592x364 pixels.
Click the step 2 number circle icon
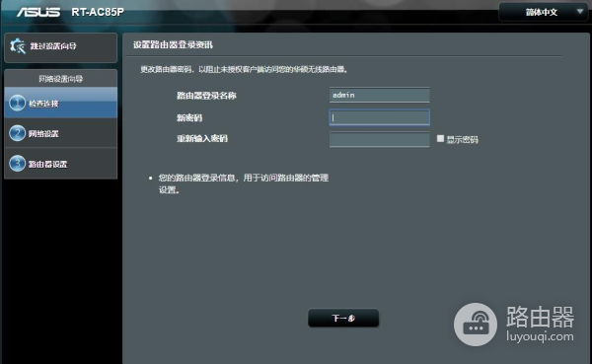tap(17, 133)
